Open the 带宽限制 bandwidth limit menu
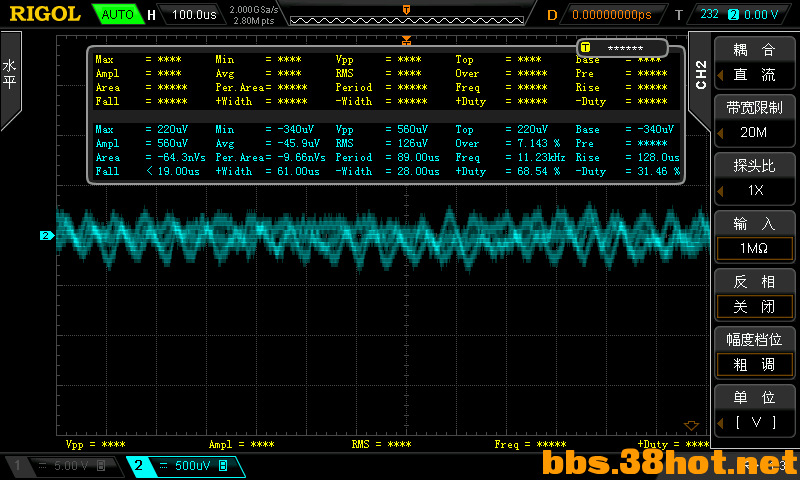This screenshot has width=800, height=480. click(754, 108)
